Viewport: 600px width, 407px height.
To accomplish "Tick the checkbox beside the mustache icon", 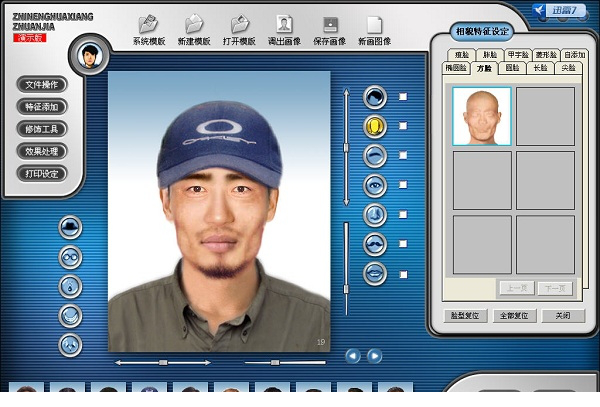I will (403, 244).
